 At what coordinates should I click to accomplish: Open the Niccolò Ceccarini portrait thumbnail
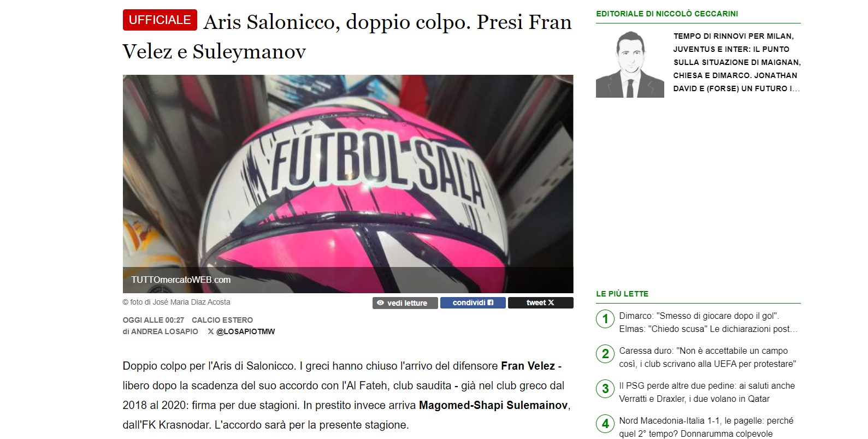coord(630,64)
